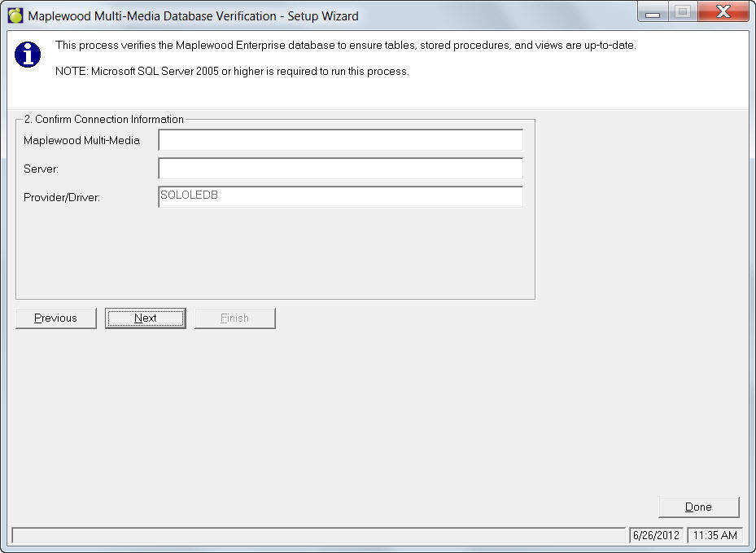Go back with the Previous button
Viewport: 756px width, 553px height.
(56, 318)
